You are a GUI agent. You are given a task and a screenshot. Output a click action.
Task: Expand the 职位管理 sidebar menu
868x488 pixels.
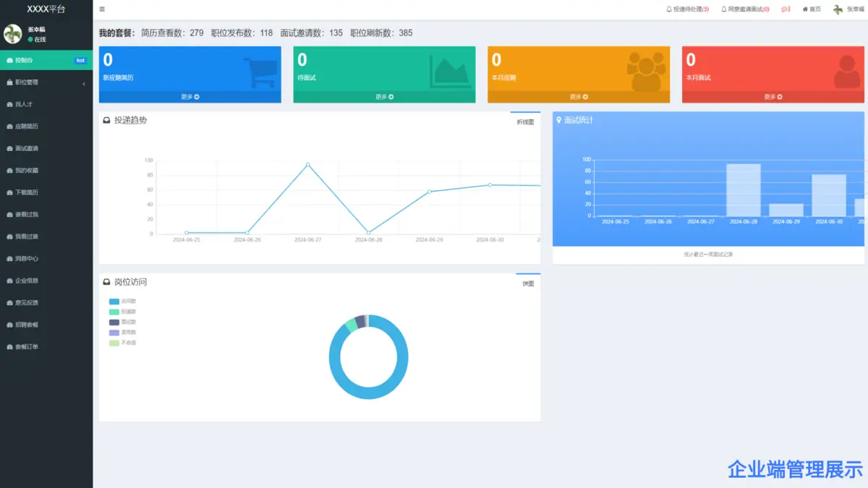46,82
